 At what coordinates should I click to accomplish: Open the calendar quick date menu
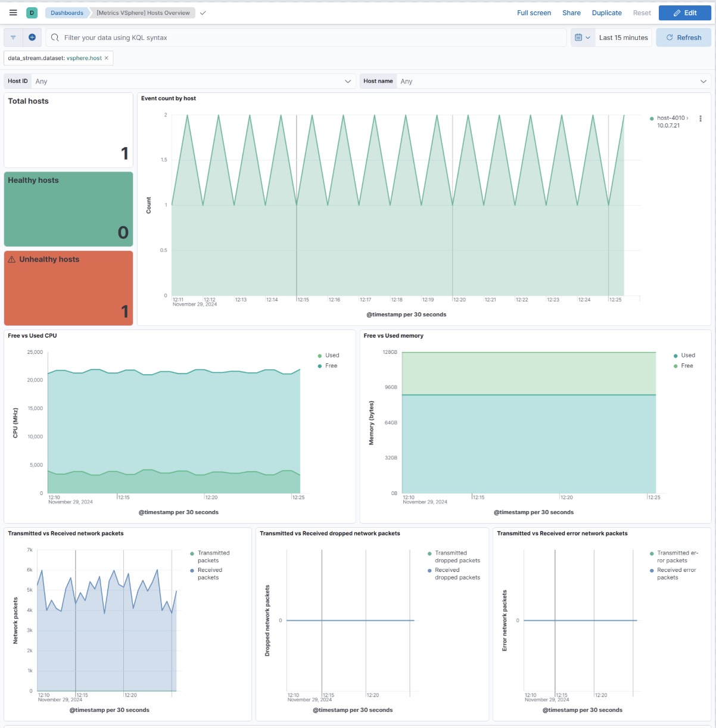pos(583,38)
